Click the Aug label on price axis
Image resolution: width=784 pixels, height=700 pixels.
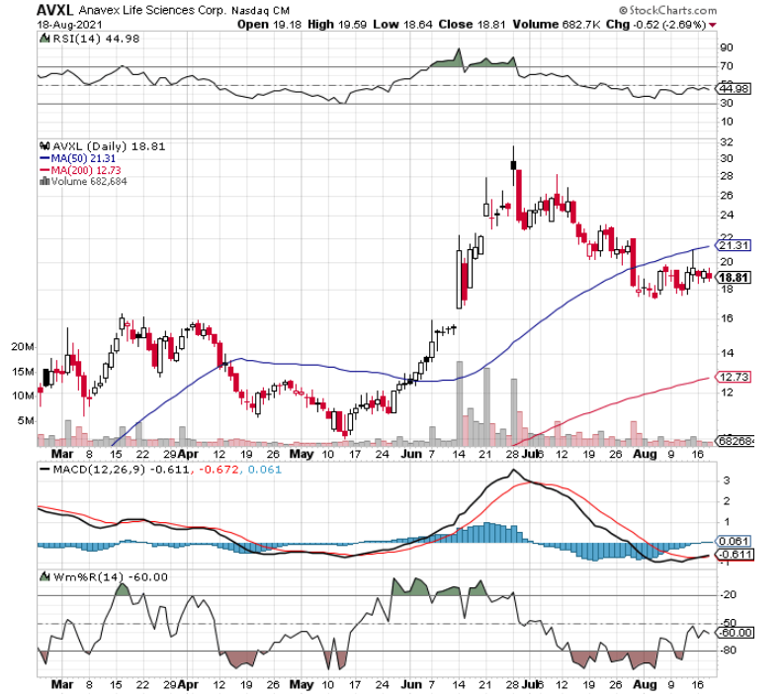pyautogui.click(x=645, y=454)
